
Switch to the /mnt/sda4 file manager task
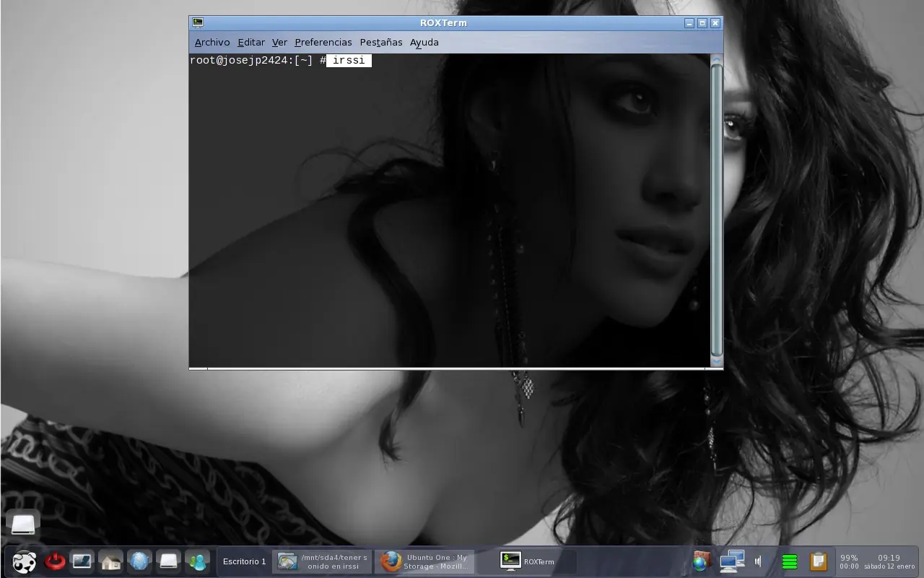pos(322,561)
